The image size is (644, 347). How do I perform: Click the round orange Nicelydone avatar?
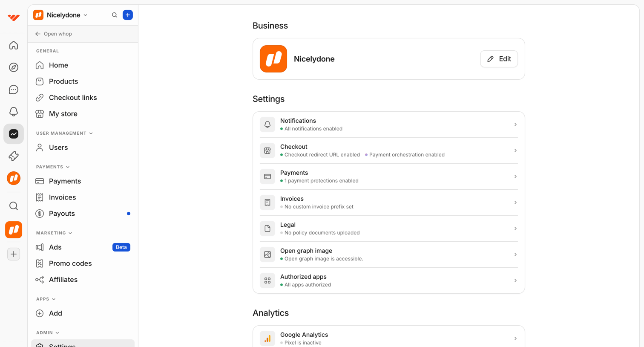[x=14, y=178]
